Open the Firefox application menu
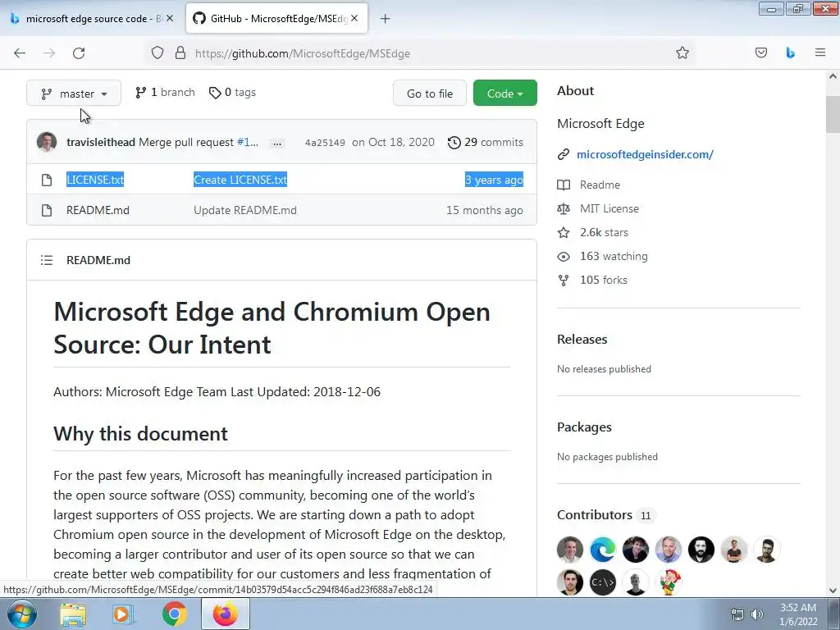Screen dimensions: 840x630 coord(820,52)
